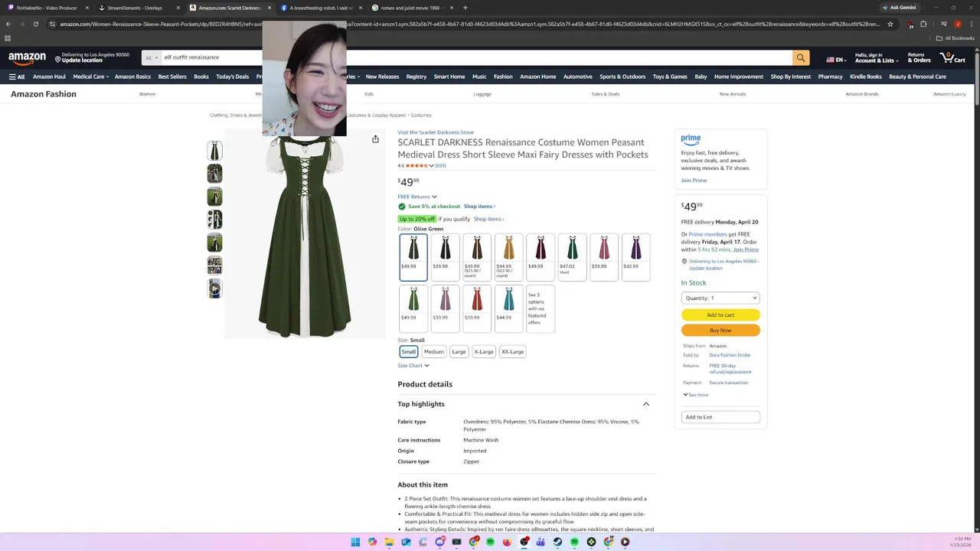The width and height of the screenshot is (980, 551).
Task: Choose the purple dress swatch at $42.99
Action: click(x=636, y=257)
